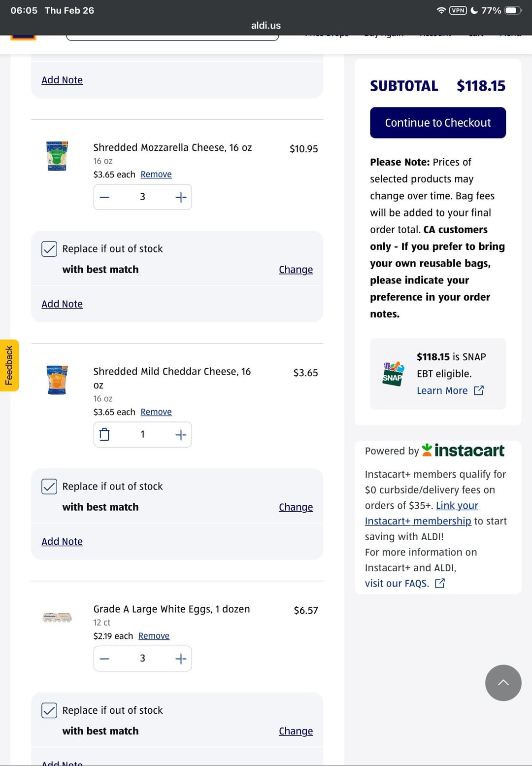Decrease Shredded Mozzarella Cheese quantity
The width and height of the screenshot is (532, 766).
(104, 197)
